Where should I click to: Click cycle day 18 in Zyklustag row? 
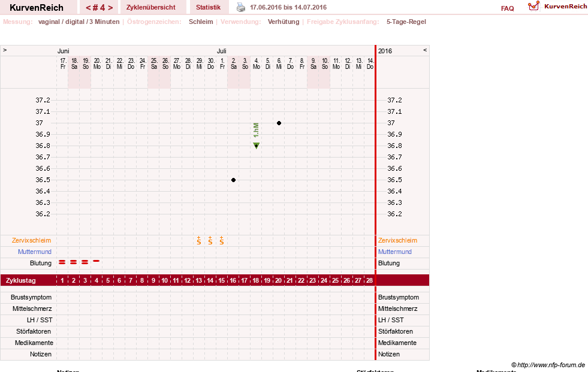pos(256,280)
